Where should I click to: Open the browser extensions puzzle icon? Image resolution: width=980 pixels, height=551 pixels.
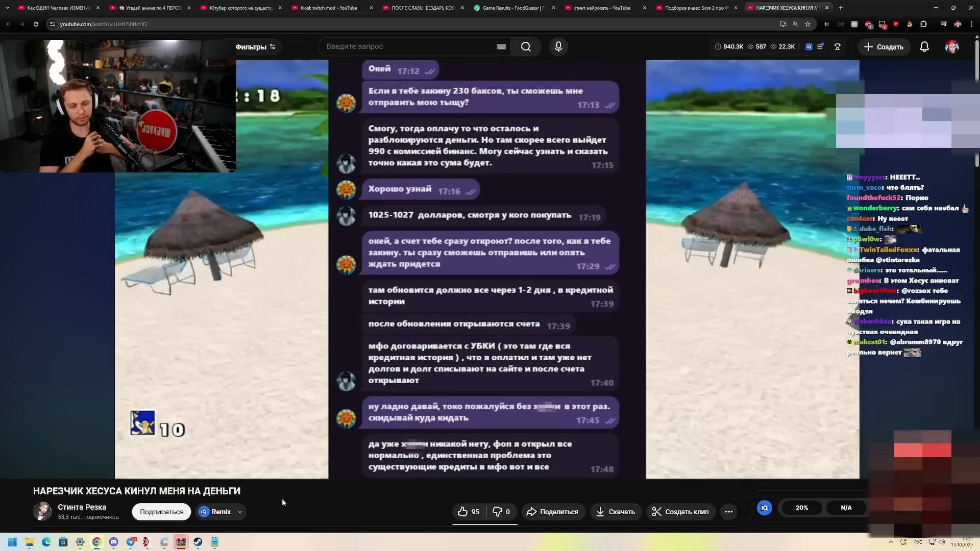(x=923, y=24)
